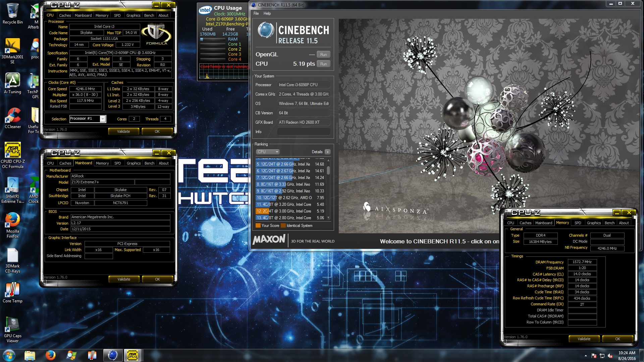Image resolution: width=644 pixels, height=362 pixels.
Task: Click the ASR CPU-Z taskbar icon
Action: point(132,355)
